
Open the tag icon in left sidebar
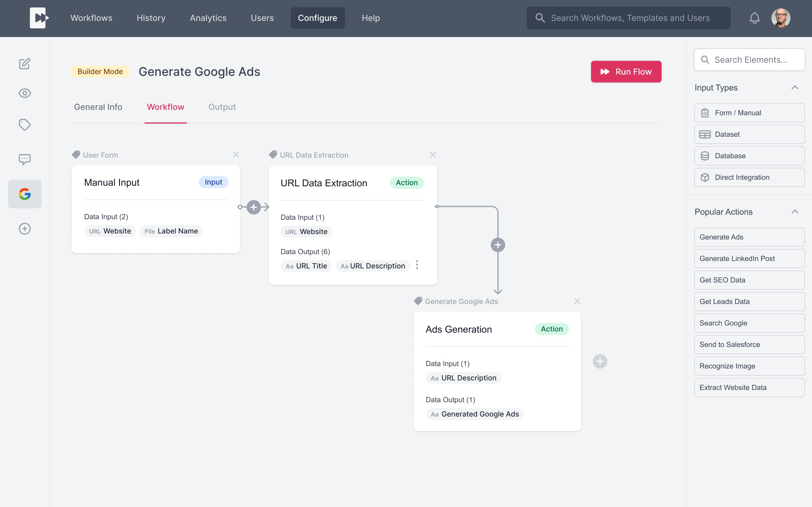(x=24, y=125)
